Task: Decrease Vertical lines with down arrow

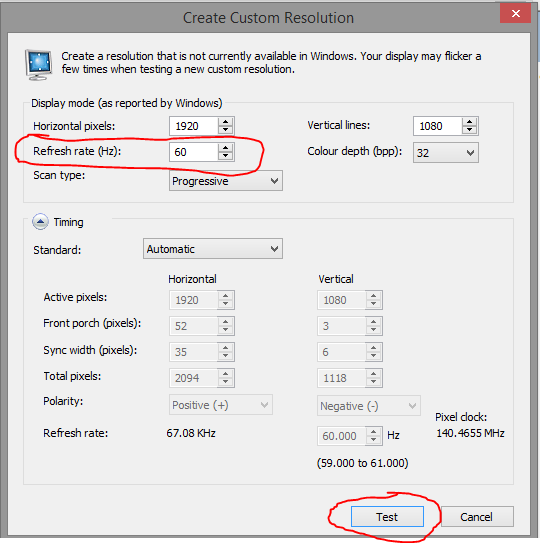Action: pos(469,130)
